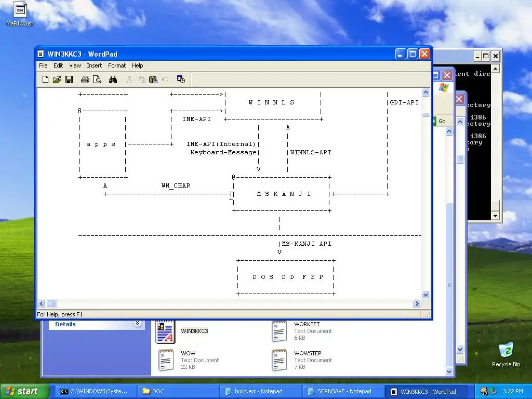
Task: Click the WORKSET file name label
Action: (x=307, y=324)
